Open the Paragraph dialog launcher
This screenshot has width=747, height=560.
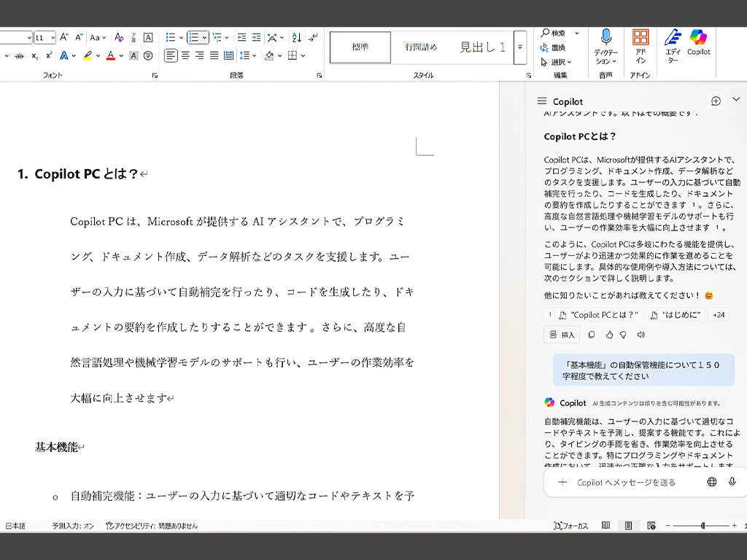tap(320, 75)
